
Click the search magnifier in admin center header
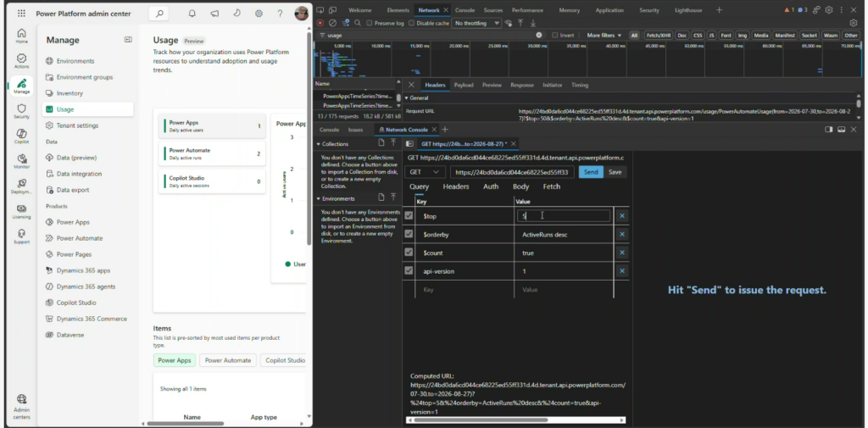pos(159,14)
